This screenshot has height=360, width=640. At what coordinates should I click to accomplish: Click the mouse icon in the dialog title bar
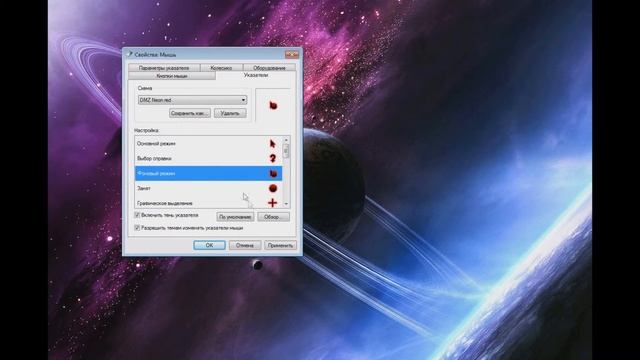[129, 54]
